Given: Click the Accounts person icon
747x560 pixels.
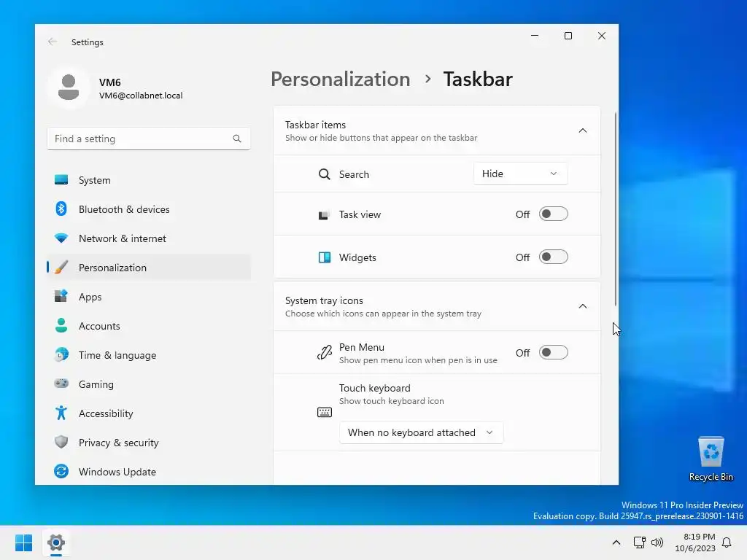Looking at the screenshot, I should [x=61, y=326].
